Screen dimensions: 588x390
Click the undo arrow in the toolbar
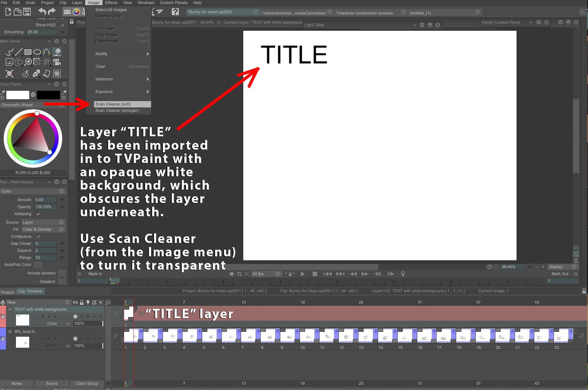click(x=42, y=12)
